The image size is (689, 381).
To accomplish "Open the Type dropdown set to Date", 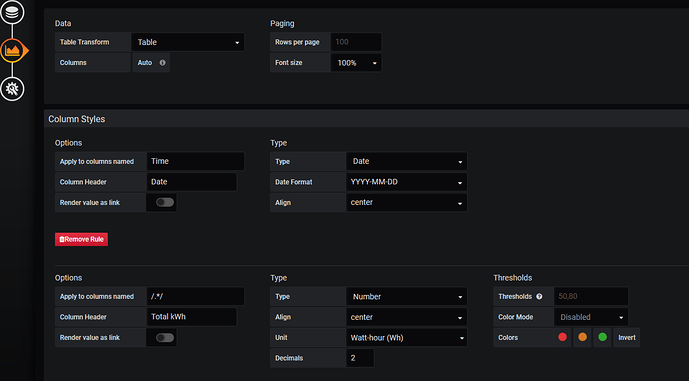I will click(406, 161).
